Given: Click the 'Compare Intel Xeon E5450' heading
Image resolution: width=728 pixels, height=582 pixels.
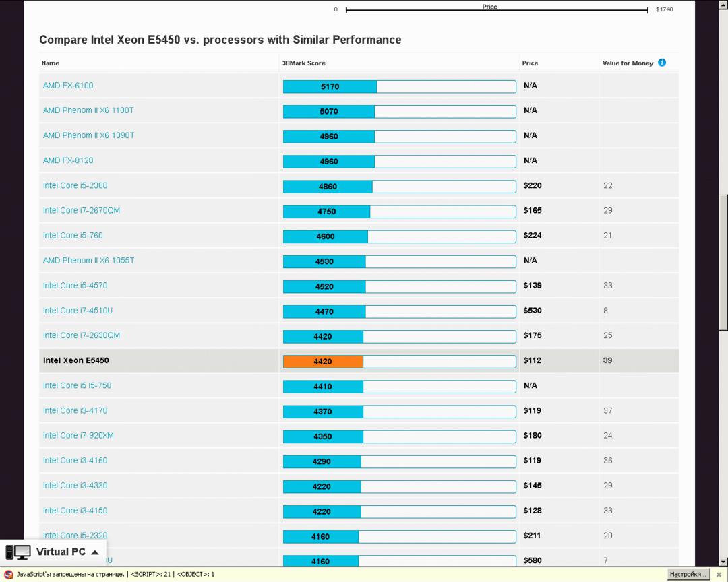Looking at the screenshot, I should 220,40.
